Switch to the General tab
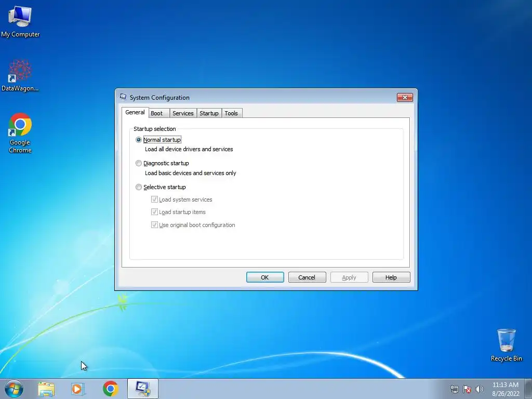Image resolution: width=532 pixels, height=399 pixels. pos(135,112)
